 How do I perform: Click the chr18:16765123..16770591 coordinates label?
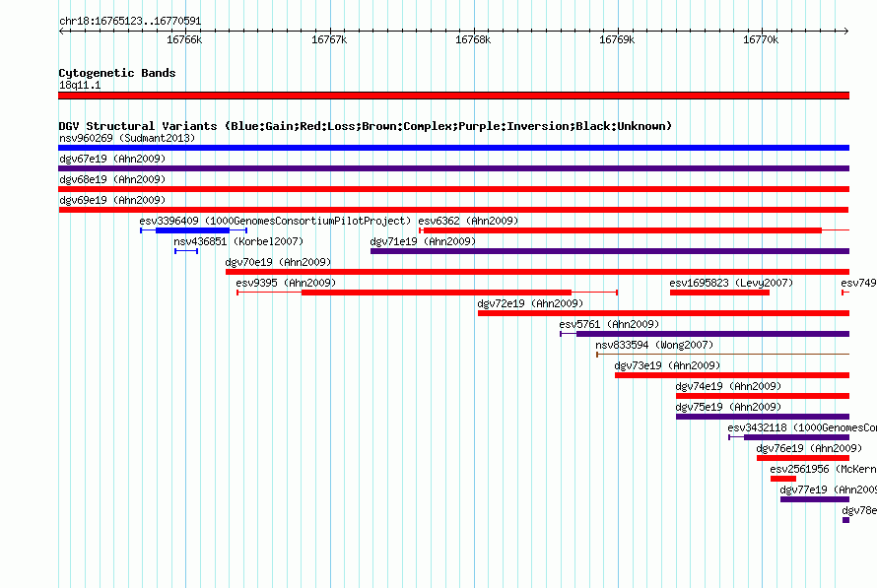coord(130,22)
